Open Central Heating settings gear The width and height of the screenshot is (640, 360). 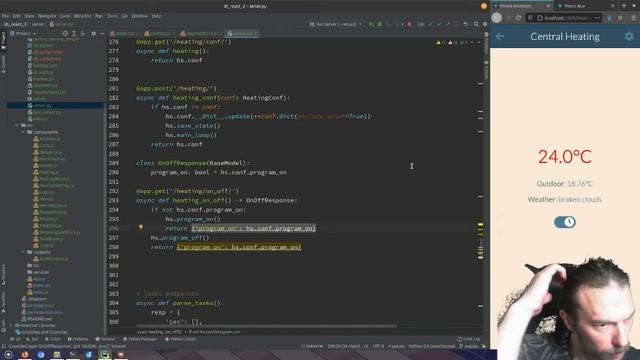tap(629, 36)
